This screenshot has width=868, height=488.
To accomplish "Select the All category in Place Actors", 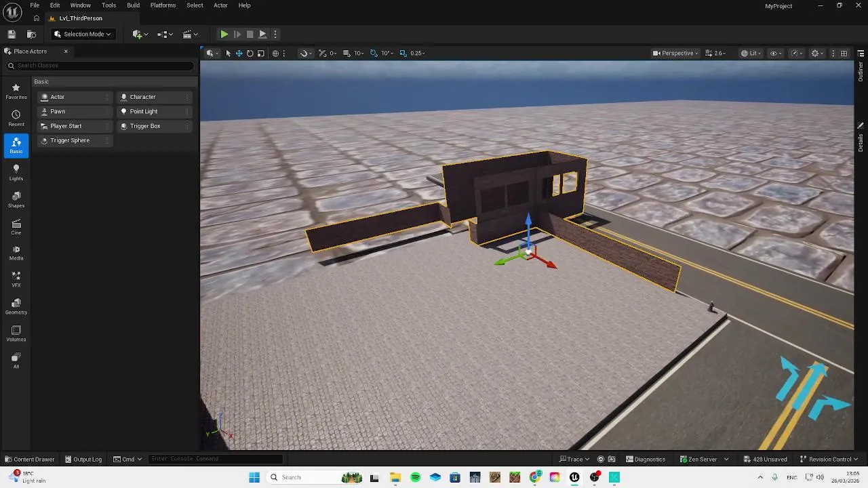I will pyautogui.click(x=16, y=361).
